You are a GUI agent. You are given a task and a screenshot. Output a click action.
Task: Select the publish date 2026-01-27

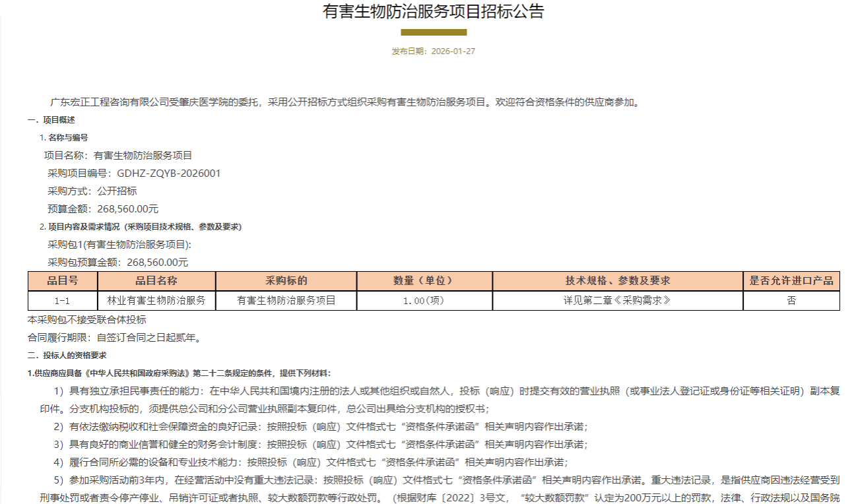pyautogui.click(x=453, y=51)
